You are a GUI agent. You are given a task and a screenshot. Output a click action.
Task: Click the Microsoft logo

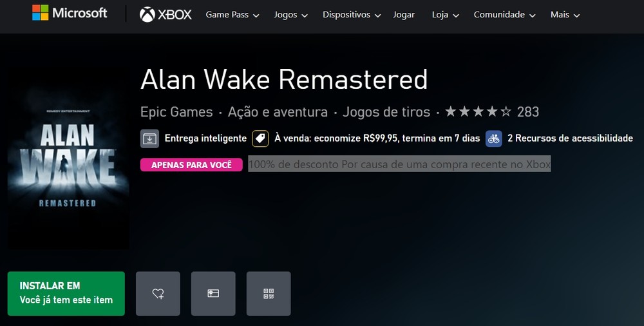tap(70, 13)
